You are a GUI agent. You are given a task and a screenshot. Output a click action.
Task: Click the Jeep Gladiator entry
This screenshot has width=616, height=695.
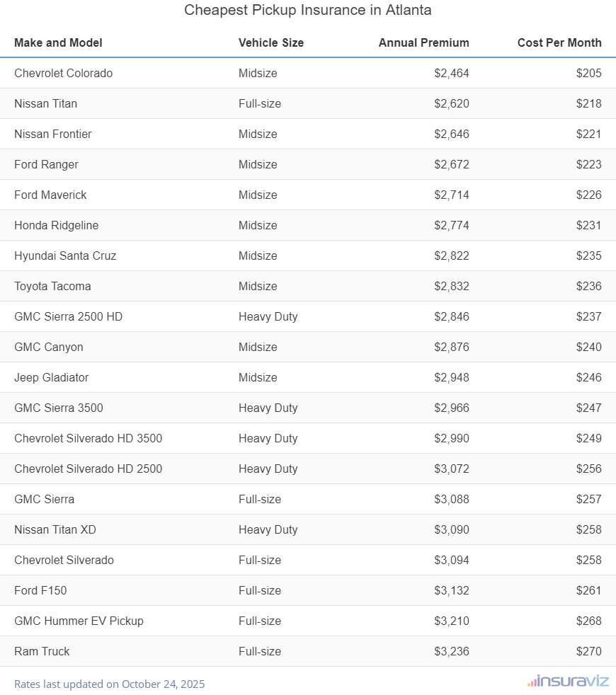click(51, 377)
